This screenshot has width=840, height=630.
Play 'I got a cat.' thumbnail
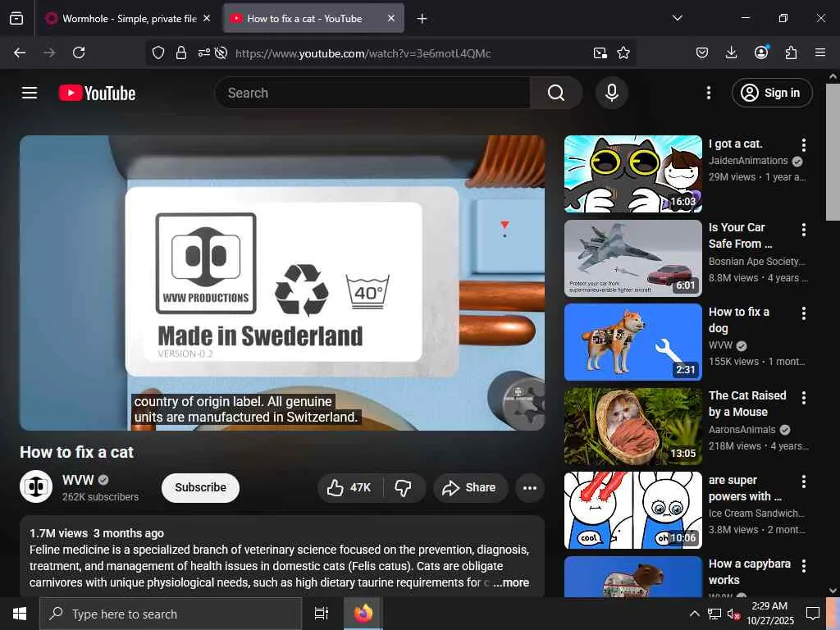(632, 174)
